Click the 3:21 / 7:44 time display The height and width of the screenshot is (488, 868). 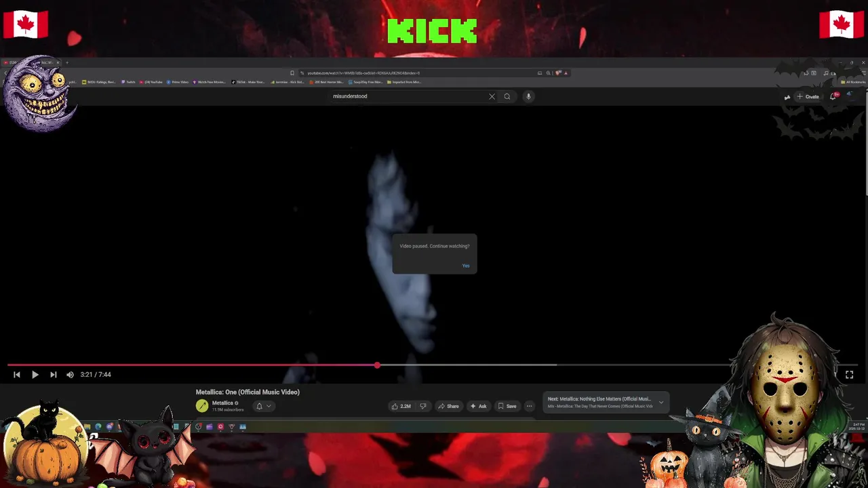[96, 374]
